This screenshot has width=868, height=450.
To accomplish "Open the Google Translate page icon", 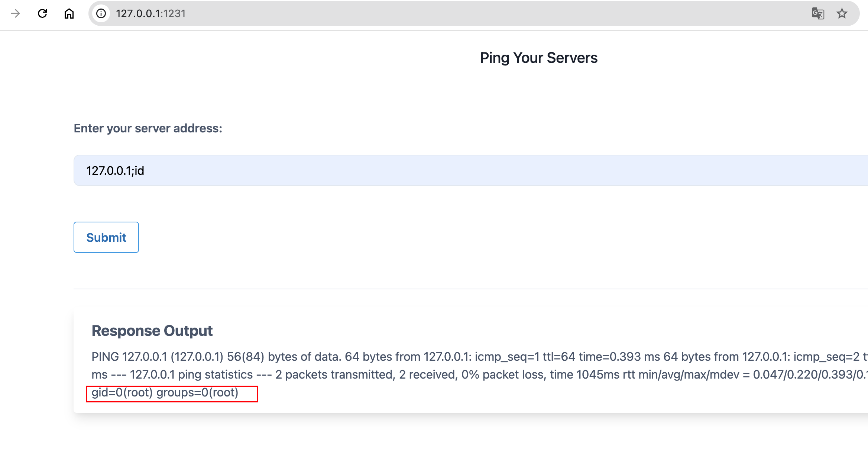I will coord(818,14).
